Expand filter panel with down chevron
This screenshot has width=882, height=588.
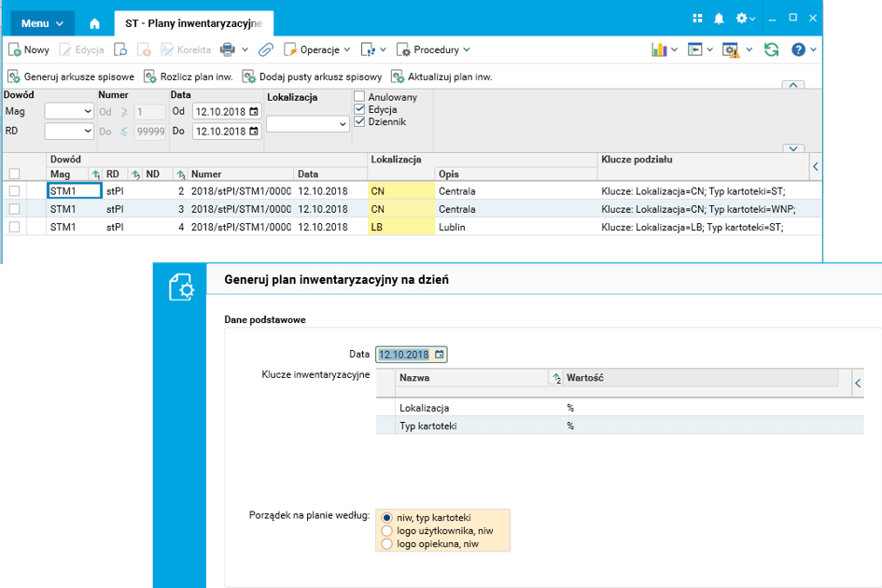[x=793, y=148]
